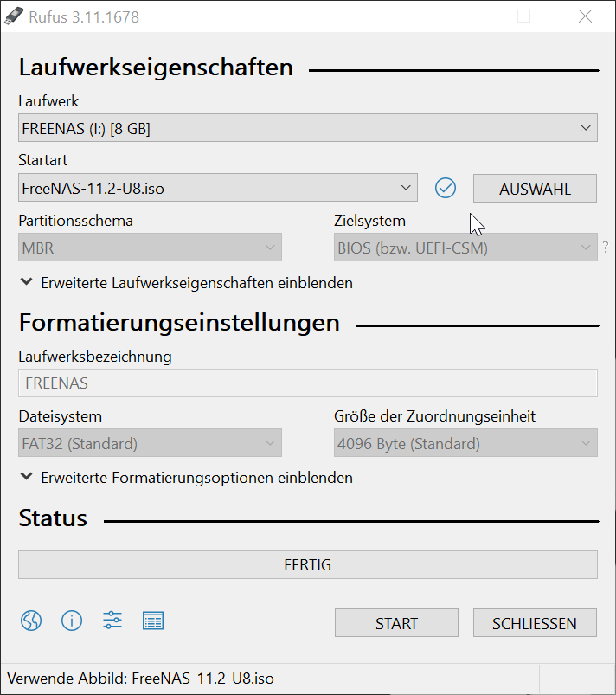Viewport: 616px width, 695px height.
Task: Open the Laufwerk drive dropdown
Action: click(x=307, y=128)
